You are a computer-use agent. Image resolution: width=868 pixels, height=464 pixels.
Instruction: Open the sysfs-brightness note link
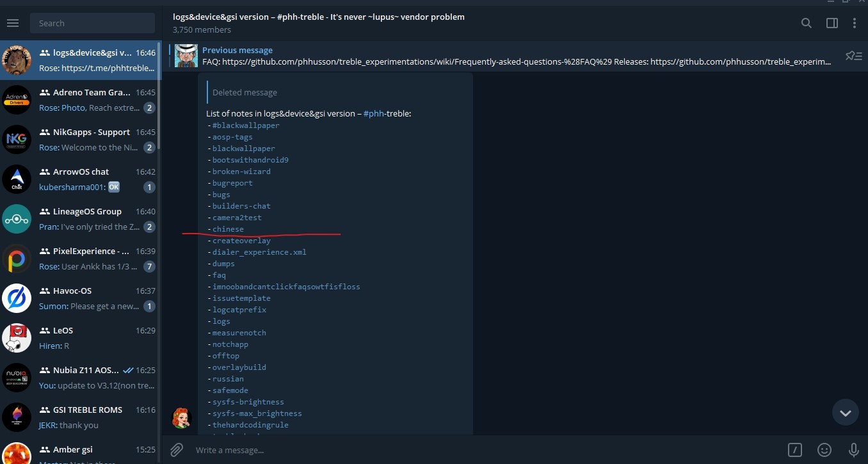pyautogui.click(x=248, y=402)
